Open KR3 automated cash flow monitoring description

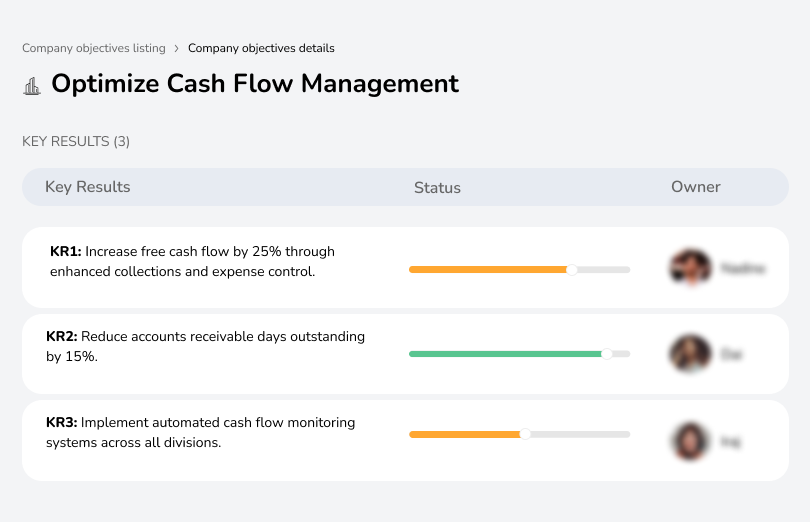[200, 433]
